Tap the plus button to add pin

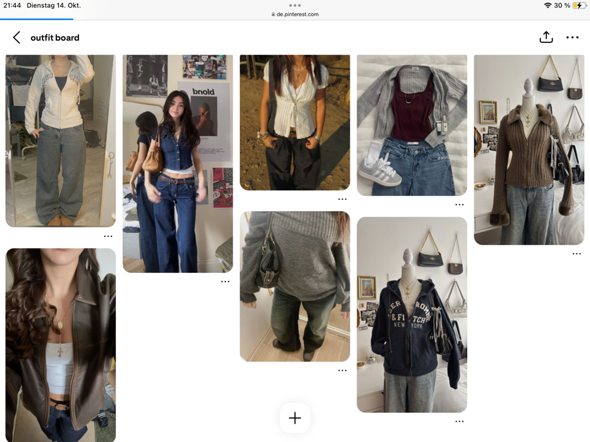[295, 418]
